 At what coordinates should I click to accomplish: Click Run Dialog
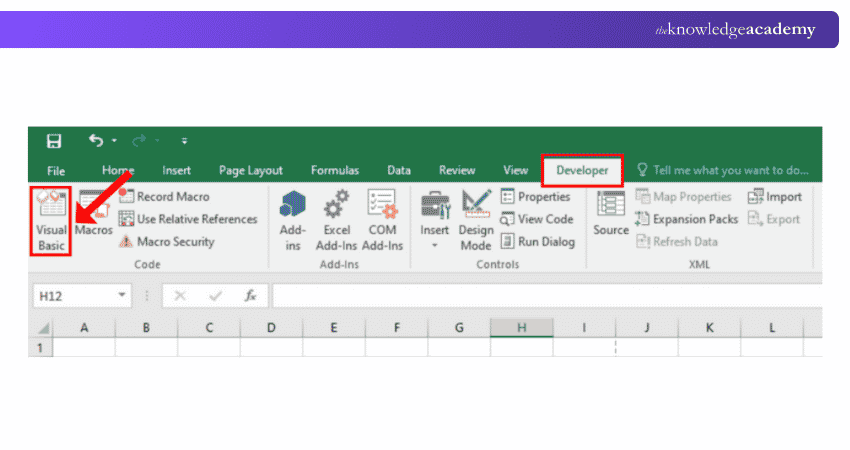[538, 241]
